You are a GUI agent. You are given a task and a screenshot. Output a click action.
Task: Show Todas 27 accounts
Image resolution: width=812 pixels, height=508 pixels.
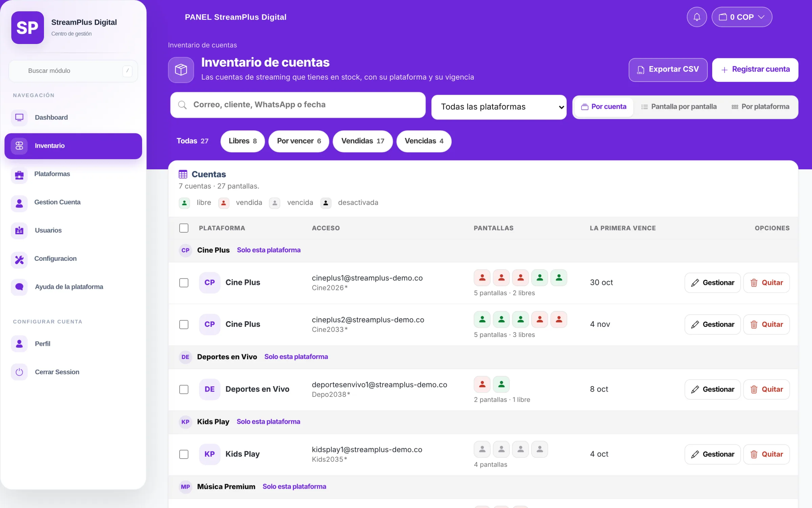tap(193, 141)
